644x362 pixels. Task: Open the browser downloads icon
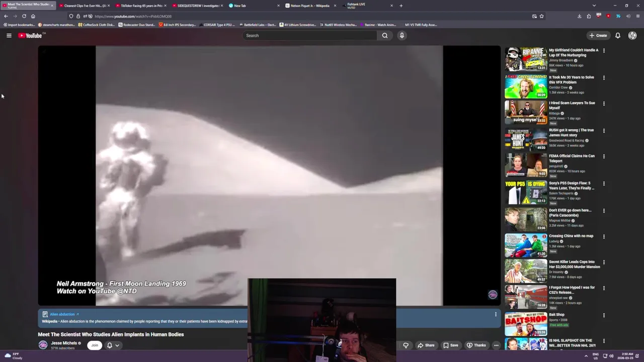tap(580, 16)
